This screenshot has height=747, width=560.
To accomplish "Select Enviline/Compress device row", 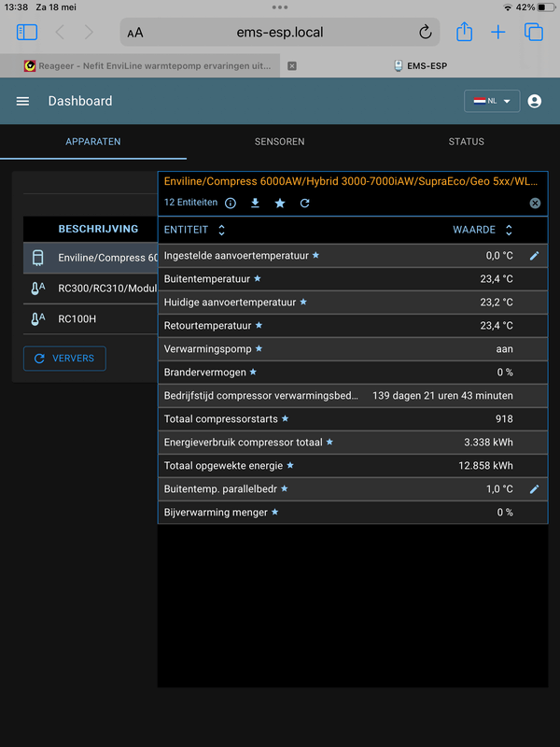I will [91, 258].
